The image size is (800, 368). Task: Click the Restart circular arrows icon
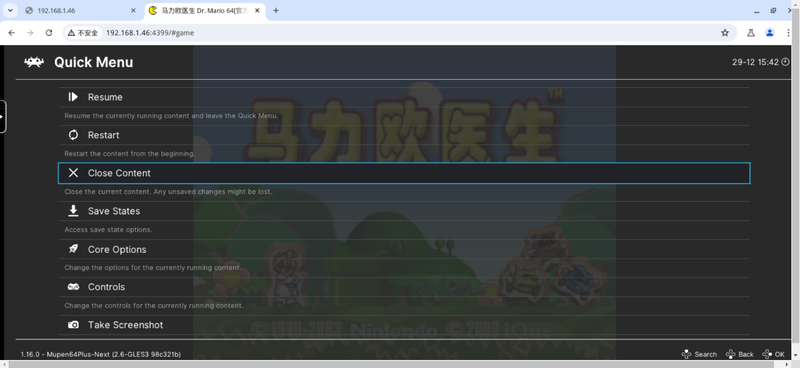coord(73,135)
